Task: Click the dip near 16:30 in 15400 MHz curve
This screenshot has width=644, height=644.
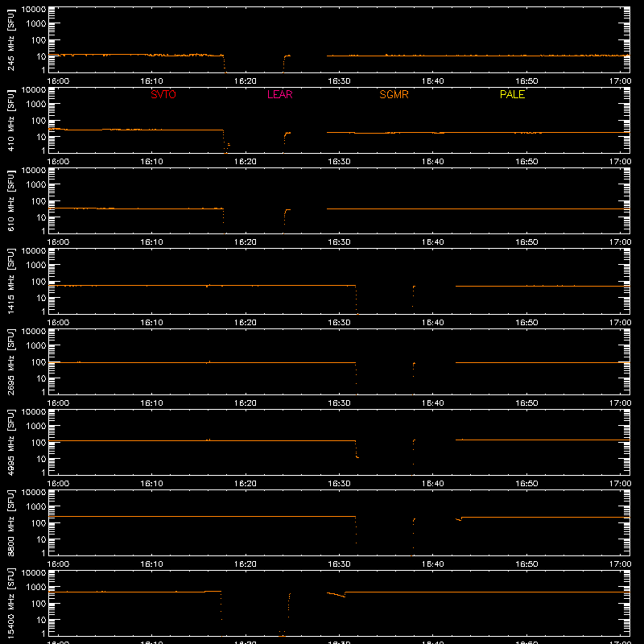Action: click(x=336, y=594)
